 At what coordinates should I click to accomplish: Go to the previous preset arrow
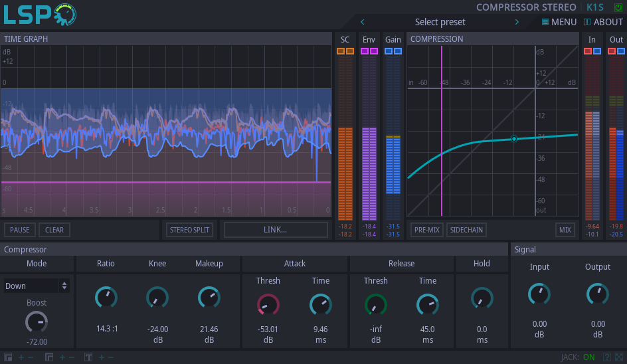pos(362,22)
